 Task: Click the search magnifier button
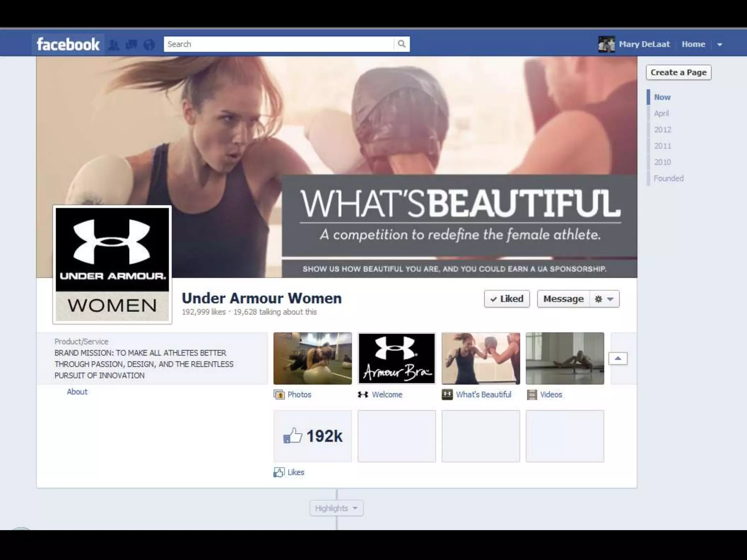coord(402,44)
